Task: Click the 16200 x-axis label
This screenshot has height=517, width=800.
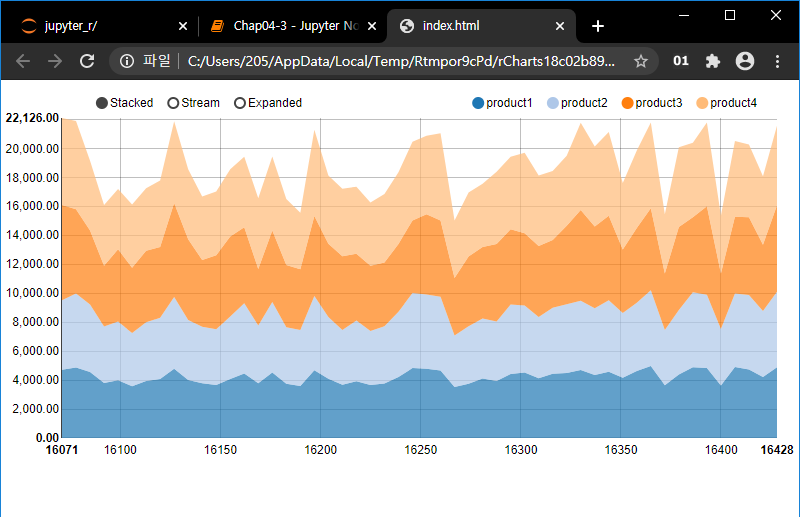Action: coord(320,450)
